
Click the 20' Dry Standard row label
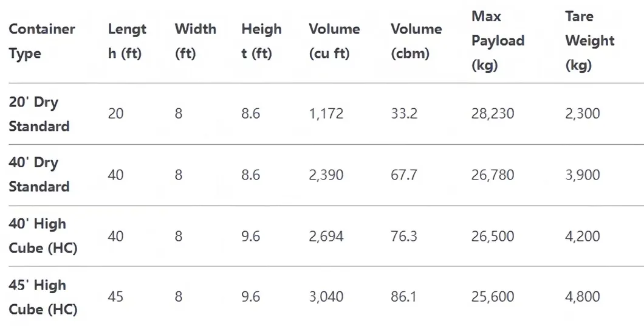pos(39,114)
